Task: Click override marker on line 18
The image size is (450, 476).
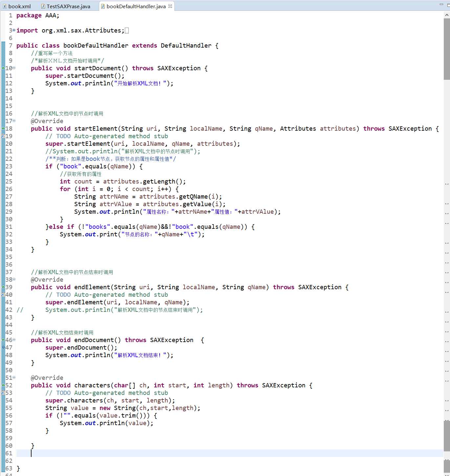Action: click(x=3, y=128)
